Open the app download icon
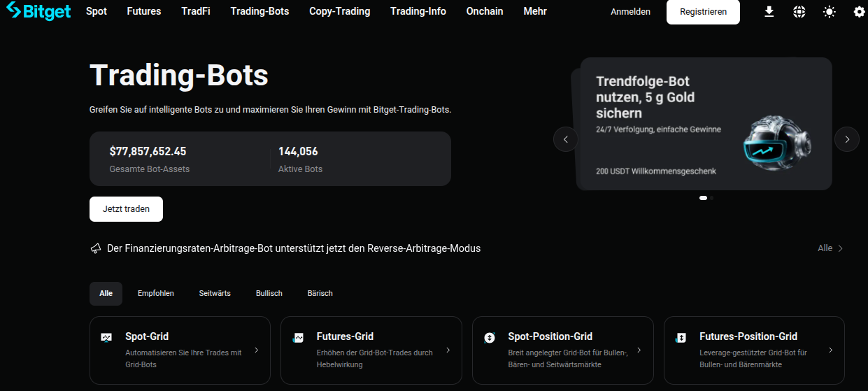This screenshot has height=391, width=868. point(769,12)
